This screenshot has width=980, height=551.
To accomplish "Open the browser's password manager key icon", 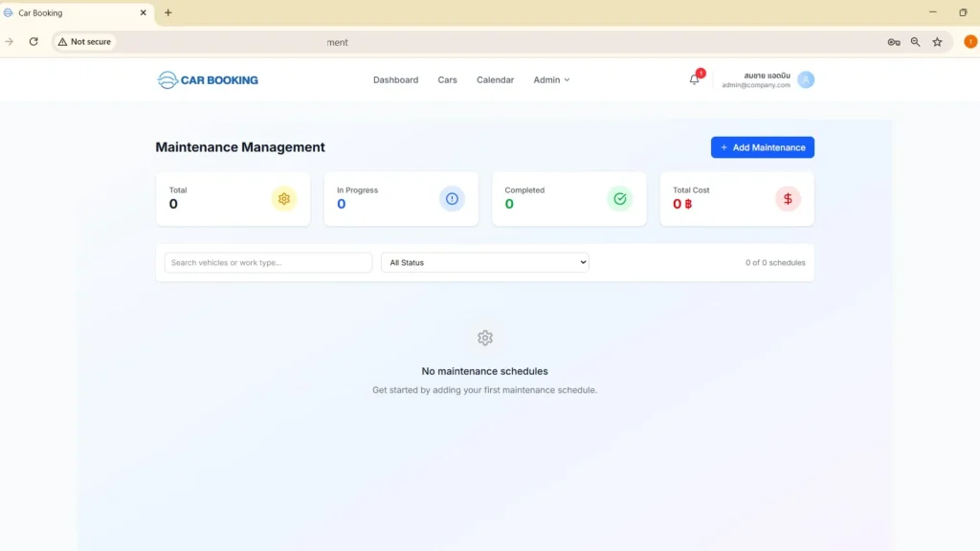I will click(x=893, y=42).
